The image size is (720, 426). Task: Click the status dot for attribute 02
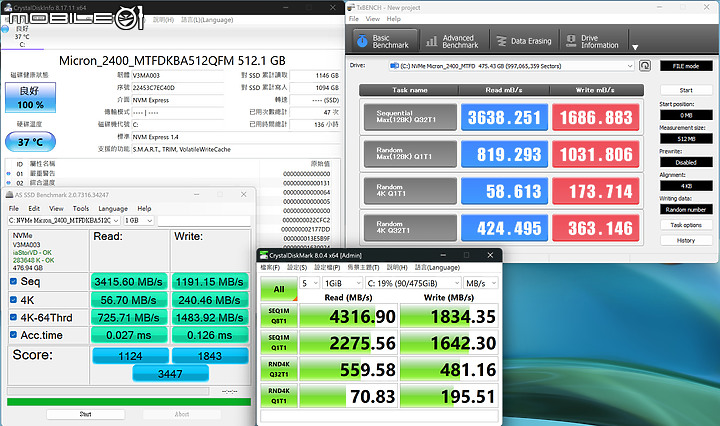pos(9,183)
